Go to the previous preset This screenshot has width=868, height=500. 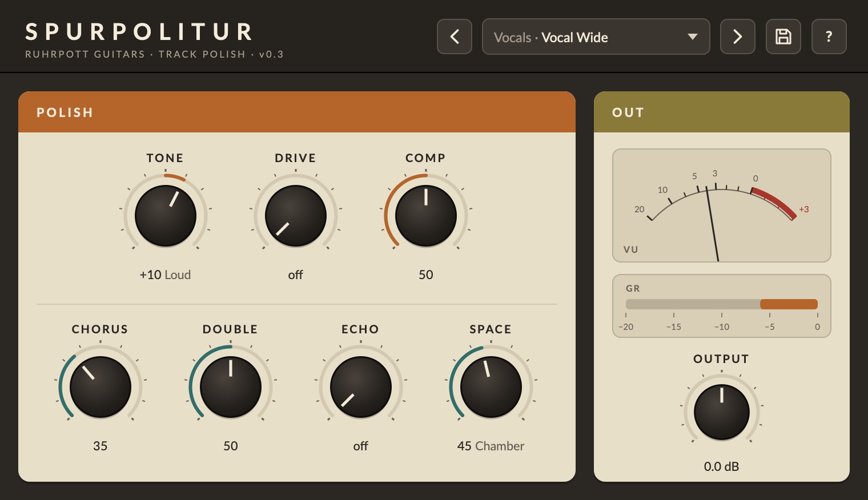455,37
